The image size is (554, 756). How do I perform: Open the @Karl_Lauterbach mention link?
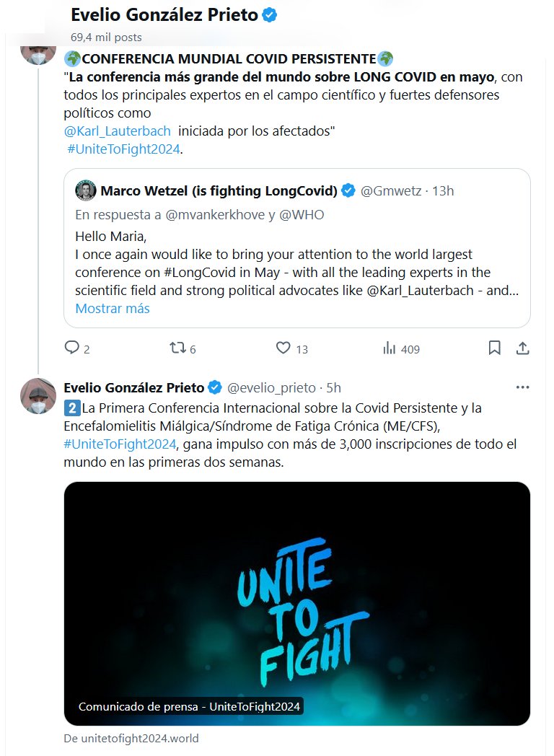(118, 131)
